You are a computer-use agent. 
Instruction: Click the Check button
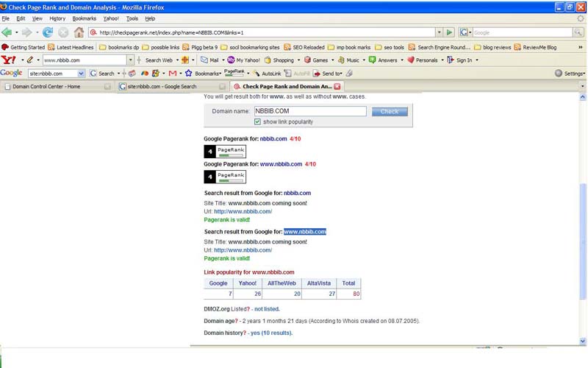[x=390, y=112]
